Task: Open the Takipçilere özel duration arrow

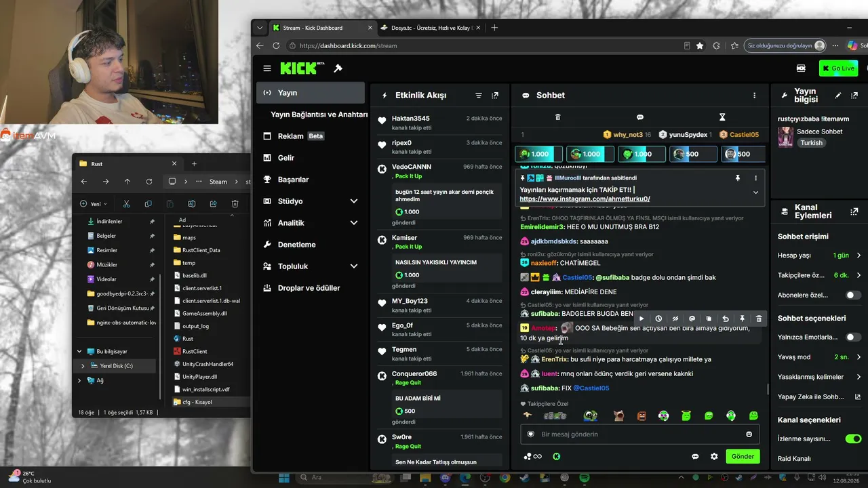Action: click(859, 275)
